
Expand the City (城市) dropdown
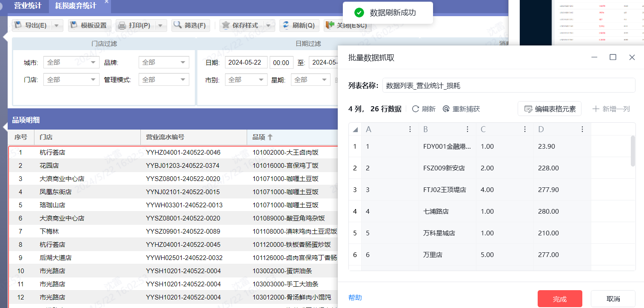[71, 62]
